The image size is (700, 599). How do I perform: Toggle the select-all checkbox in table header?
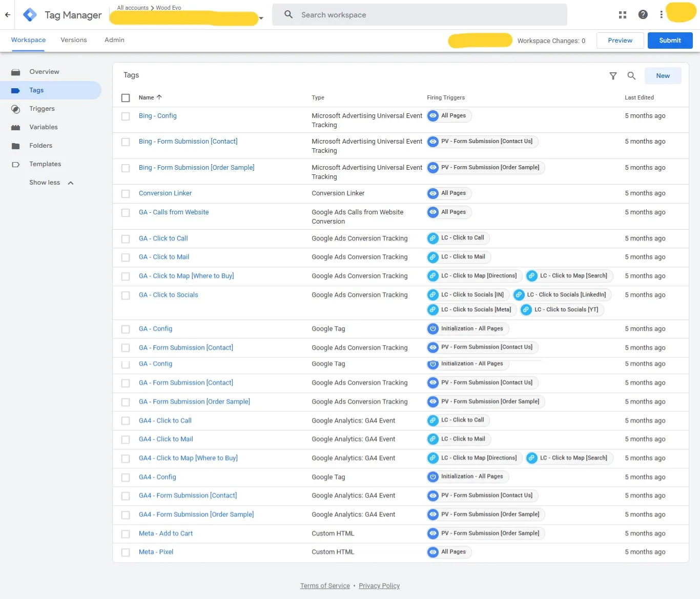coord(126,98)
